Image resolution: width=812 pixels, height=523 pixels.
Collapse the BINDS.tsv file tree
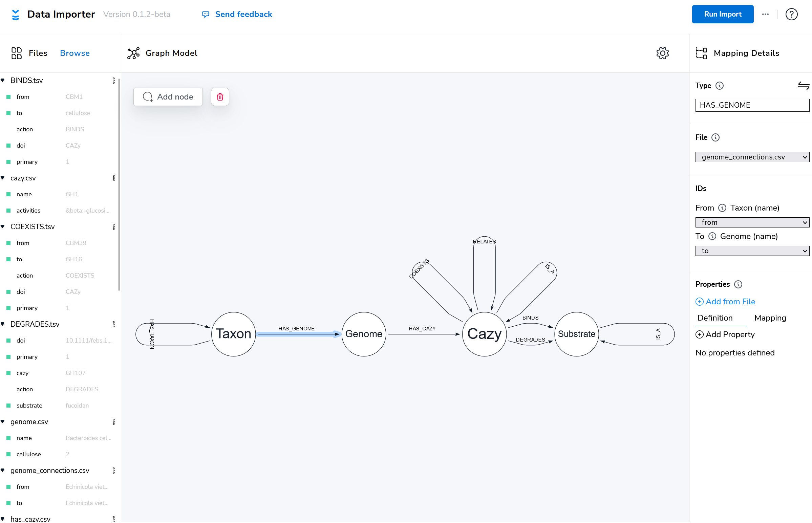[3, 81]
